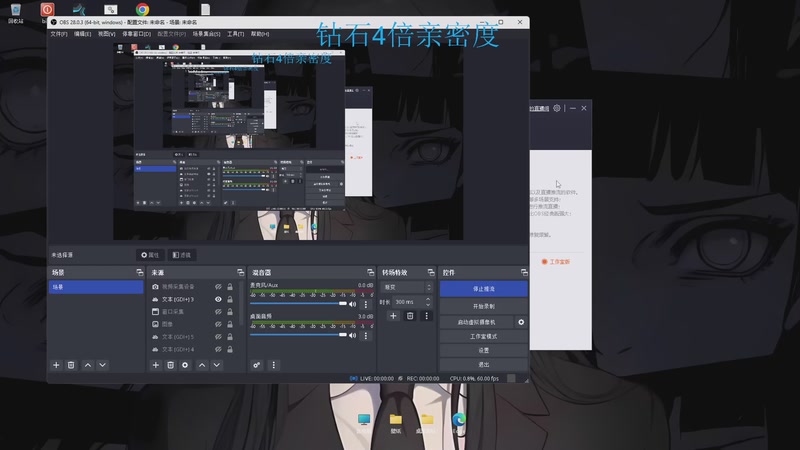Adjust the desktop audio volume slider
The width and height of the screenshot is (800, 450).
pyautogui.click(x=298, y=335)
